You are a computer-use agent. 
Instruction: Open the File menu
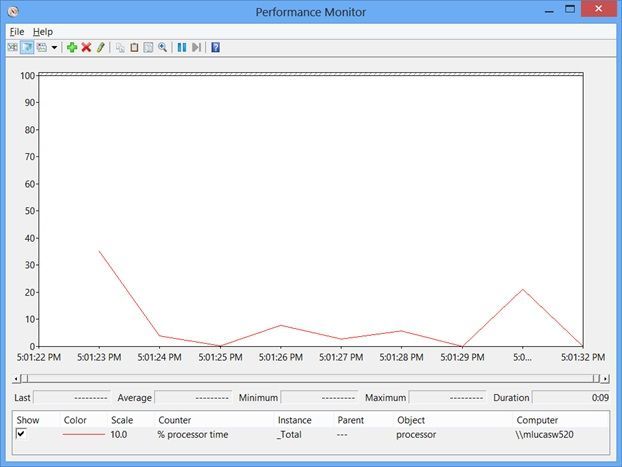[17, 32]
